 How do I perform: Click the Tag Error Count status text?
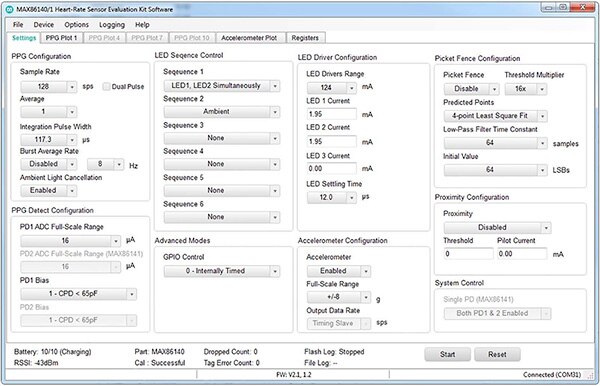(232, 363)
